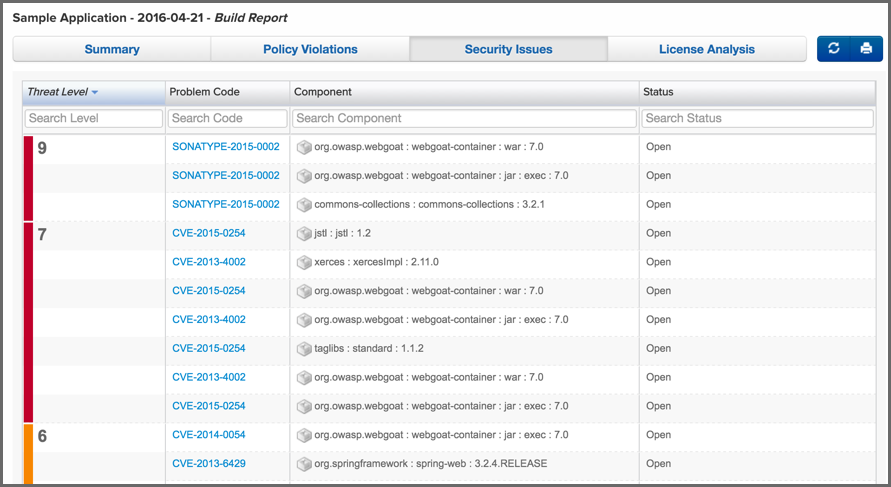Open SONATYPE-2015-0002 link for commons-collections
Viewport: 891px width, 487px height.
[x=226, y=204]
